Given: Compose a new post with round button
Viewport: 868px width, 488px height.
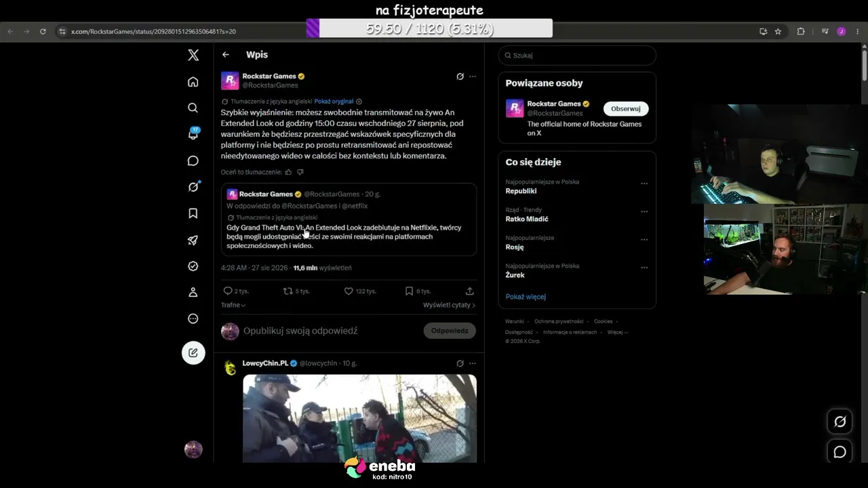Looking at the screenshot, I should coord(193,352).
